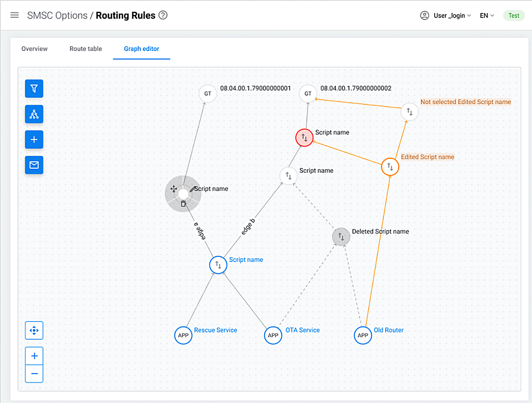Click the center/fit view button

[x=34, y=330]
